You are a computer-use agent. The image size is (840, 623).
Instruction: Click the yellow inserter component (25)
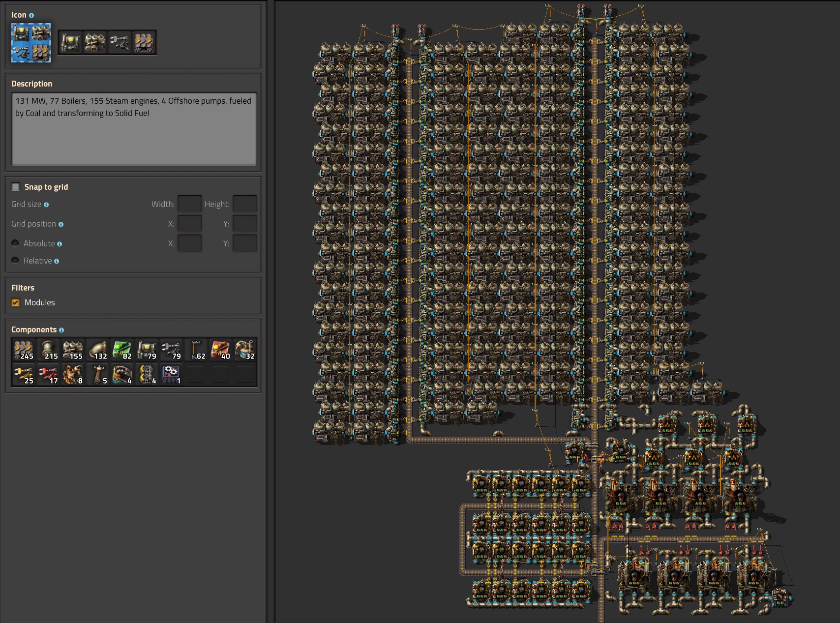[24, 374]
